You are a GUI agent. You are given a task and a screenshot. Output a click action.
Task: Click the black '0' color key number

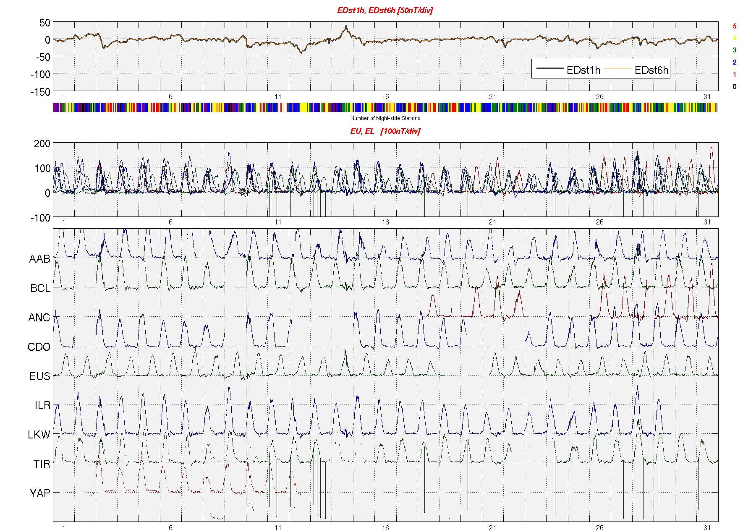(734, 87)
